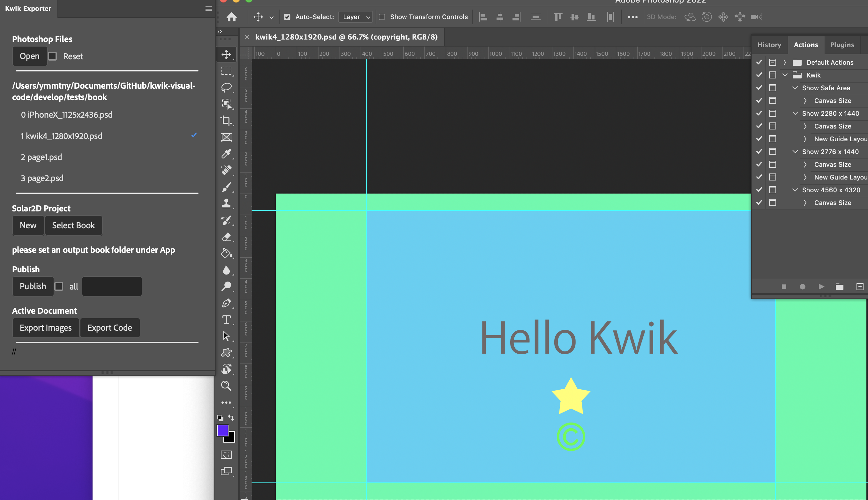This screenshot has width=868, height=500.
Task: Stop playing or recording action
Action: pos(784,286)
